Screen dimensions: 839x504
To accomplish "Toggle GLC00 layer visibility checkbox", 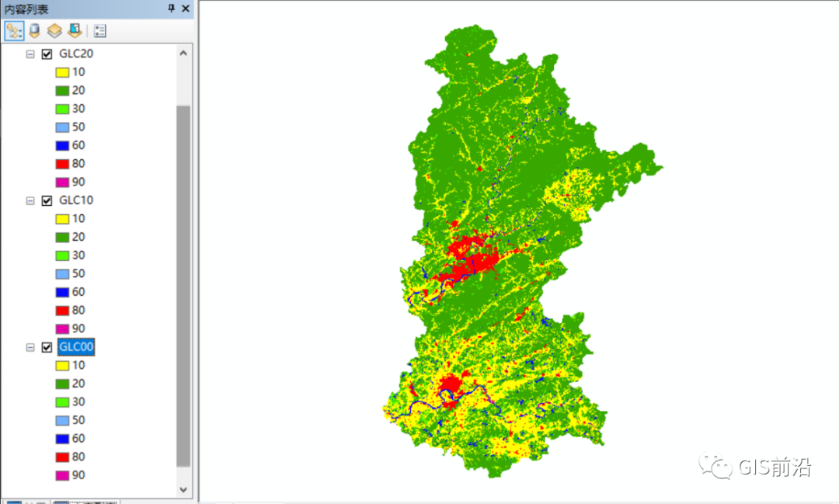I will tap(47, 347).
